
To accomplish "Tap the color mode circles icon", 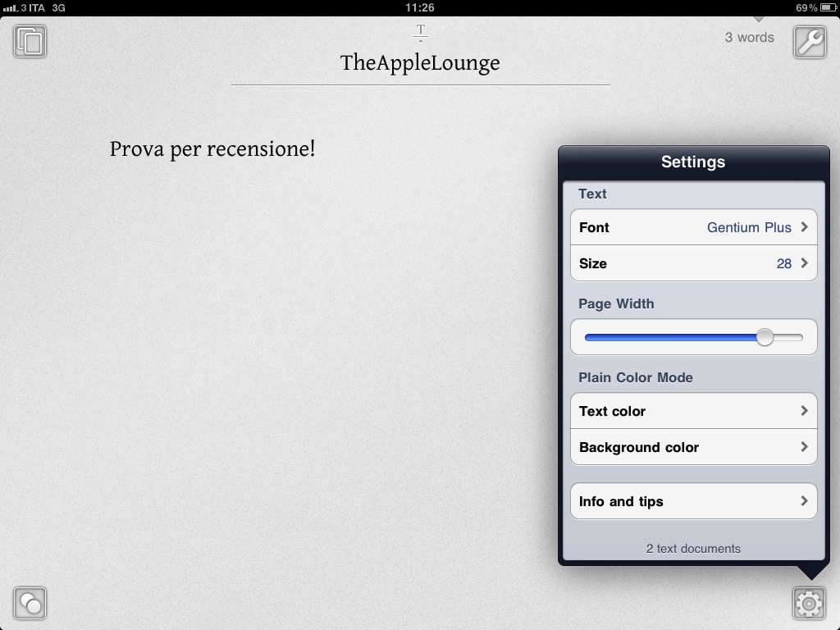I will (30, 603).
